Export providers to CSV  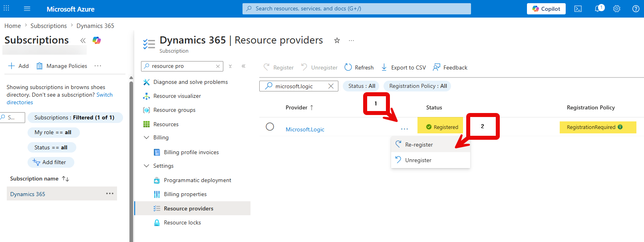click(x=403, y=67)
